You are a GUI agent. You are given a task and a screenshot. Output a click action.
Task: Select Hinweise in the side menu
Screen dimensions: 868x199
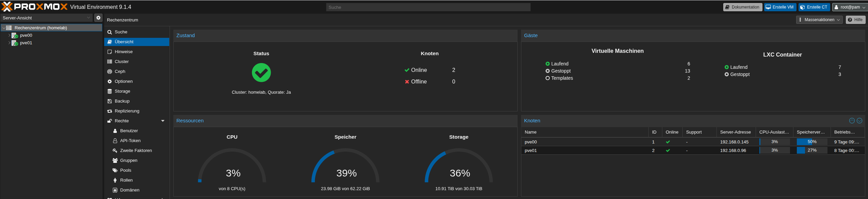tap(124, 52)
